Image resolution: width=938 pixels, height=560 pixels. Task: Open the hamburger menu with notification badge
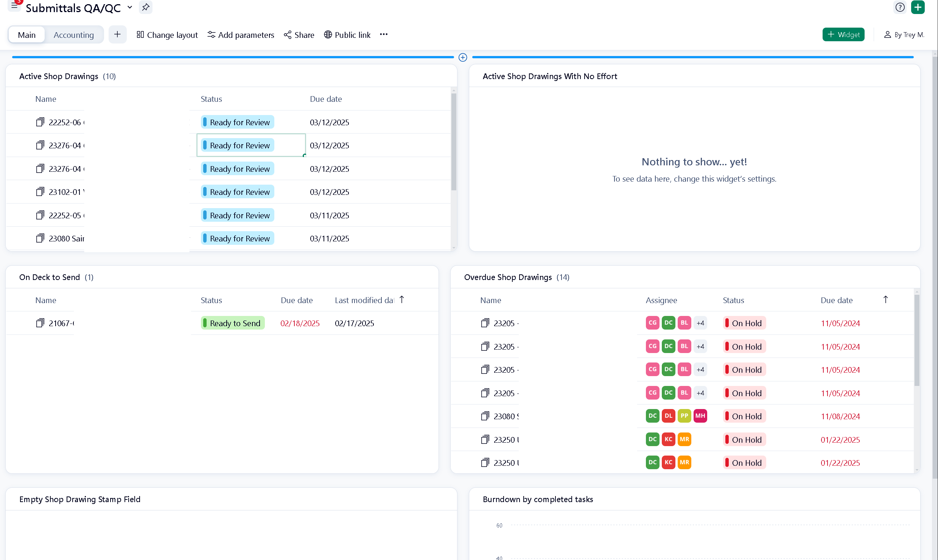coord(14,6)
